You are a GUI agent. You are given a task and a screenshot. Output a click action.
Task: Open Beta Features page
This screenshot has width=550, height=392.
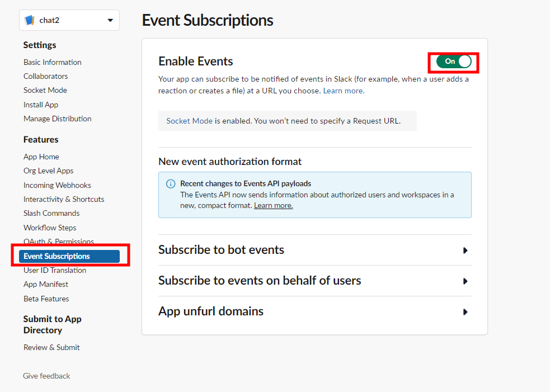46,299
